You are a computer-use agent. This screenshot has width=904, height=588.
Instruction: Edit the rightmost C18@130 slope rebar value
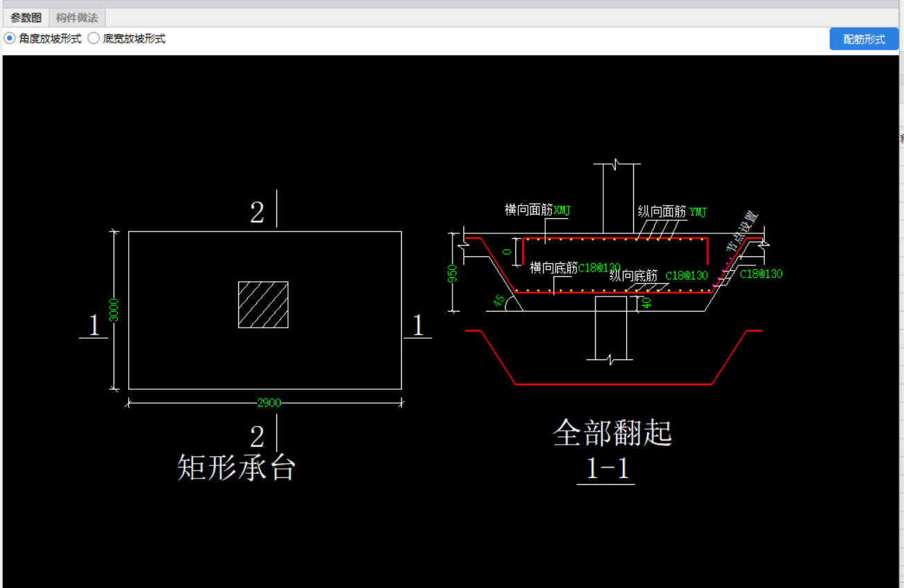(x=761, y=274)
